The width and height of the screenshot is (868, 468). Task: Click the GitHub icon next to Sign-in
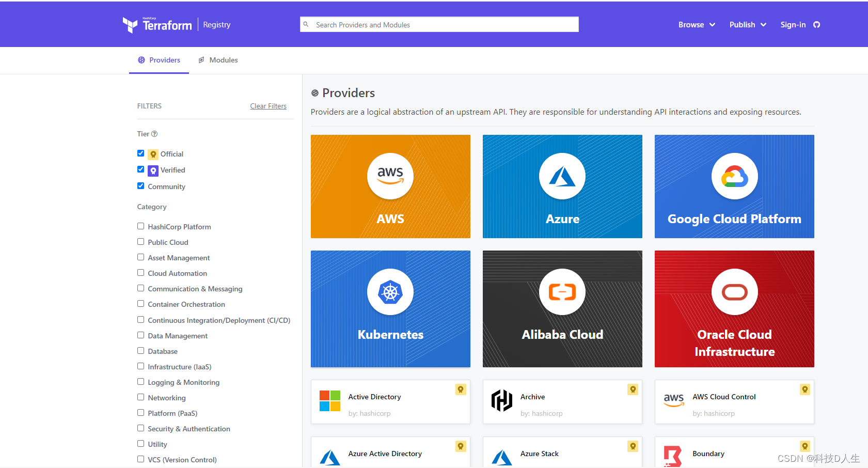tap(816, 24)
